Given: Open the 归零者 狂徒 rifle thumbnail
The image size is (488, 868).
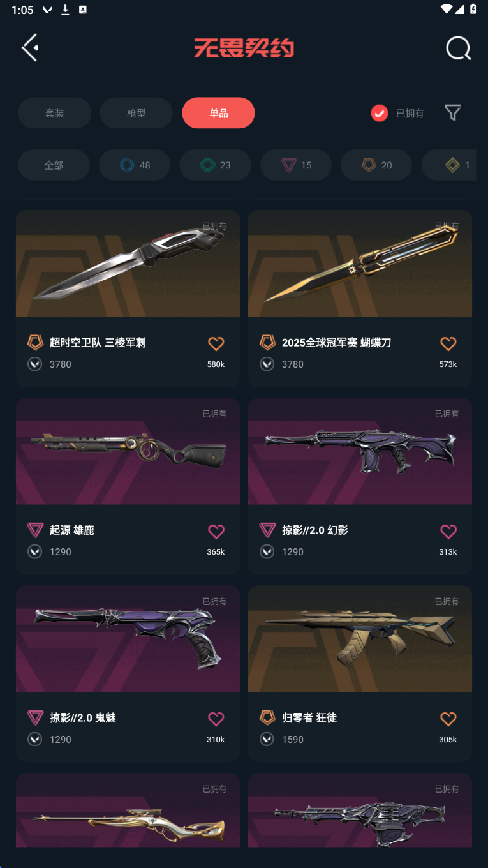Looking at the screenshot, I should point(360,639).
